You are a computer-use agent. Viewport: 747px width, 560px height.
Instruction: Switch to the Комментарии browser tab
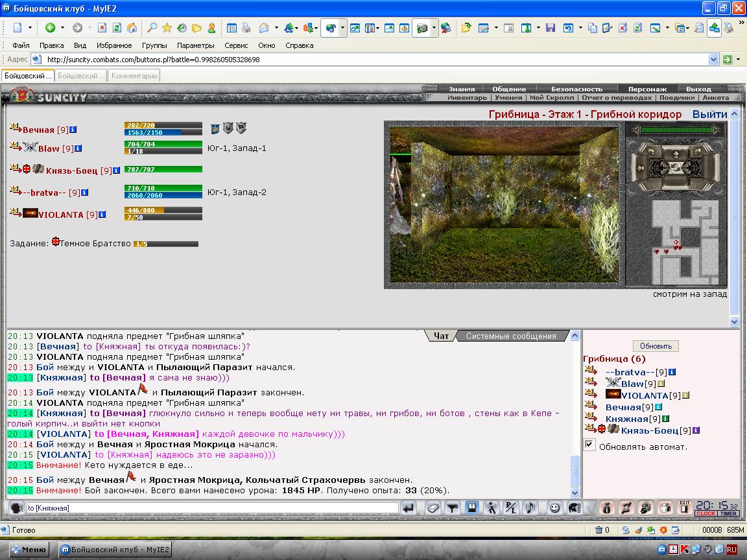(134, 76)
